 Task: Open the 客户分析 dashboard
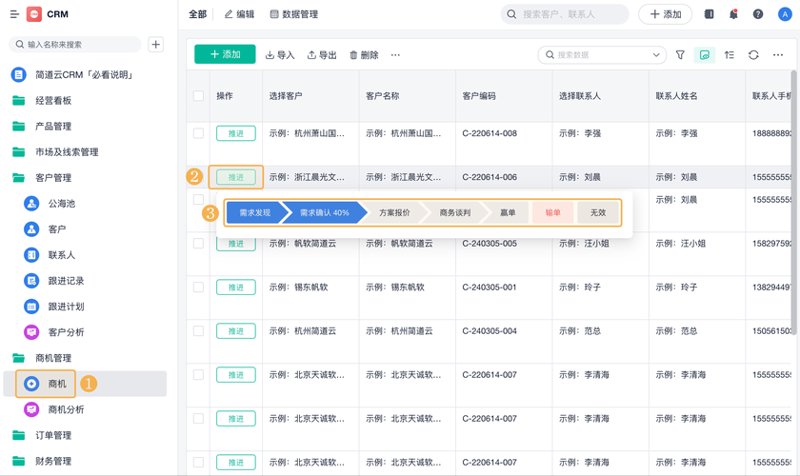[x=66, y=332]
